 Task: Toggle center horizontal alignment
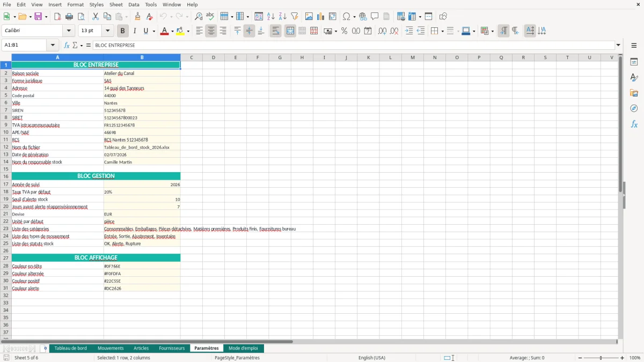pos(211,31)
